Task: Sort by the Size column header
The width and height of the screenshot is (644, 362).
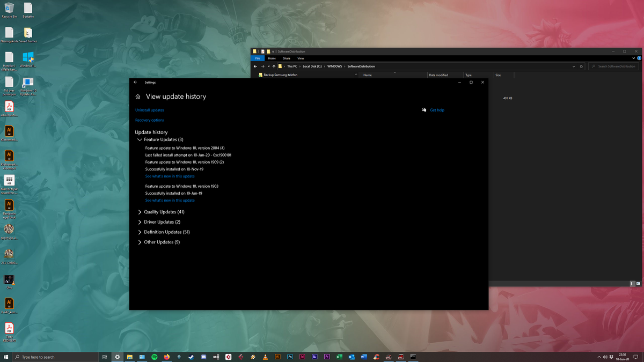Action: click(498, 75)
